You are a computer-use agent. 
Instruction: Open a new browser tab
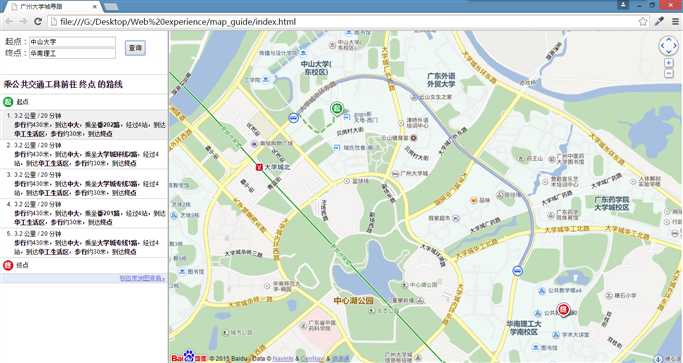[x=111, y=7]
